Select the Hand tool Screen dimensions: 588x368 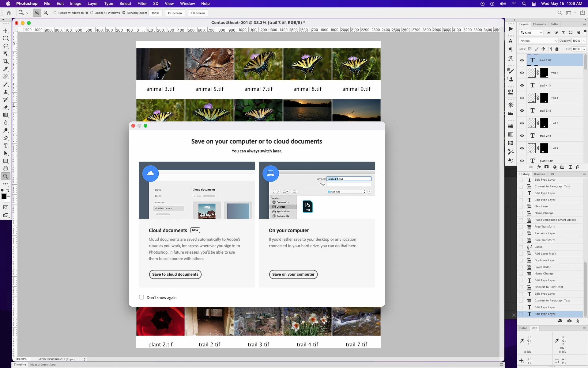[x=6, y=169]
